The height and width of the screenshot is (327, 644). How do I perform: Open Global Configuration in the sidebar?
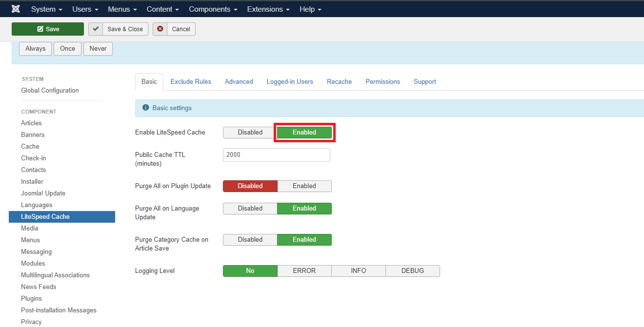point(50,91)
